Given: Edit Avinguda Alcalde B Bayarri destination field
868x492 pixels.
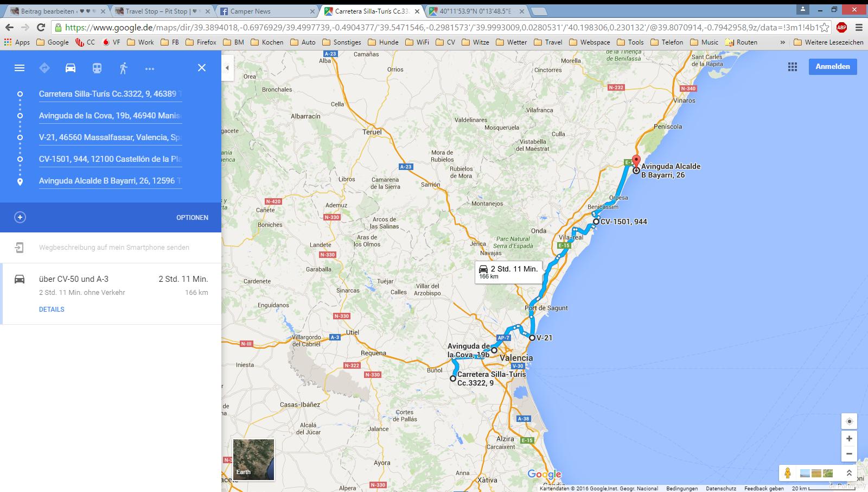Looking at the screenshot, I should [110, 181].
